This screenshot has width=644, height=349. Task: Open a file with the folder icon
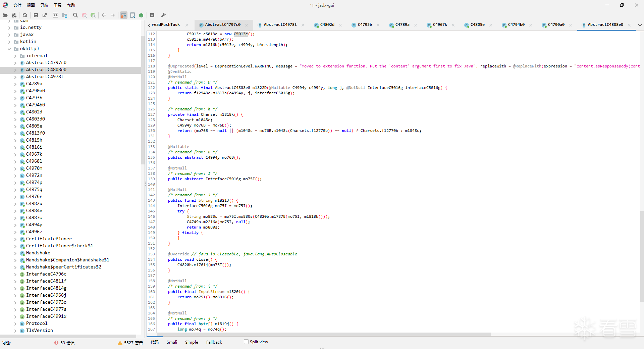[5, 15]
